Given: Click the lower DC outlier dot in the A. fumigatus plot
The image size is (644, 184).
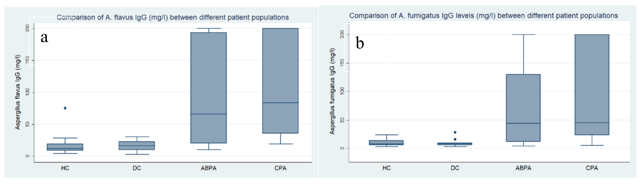Looking at the screenshot, I should (x=455, y=139).
